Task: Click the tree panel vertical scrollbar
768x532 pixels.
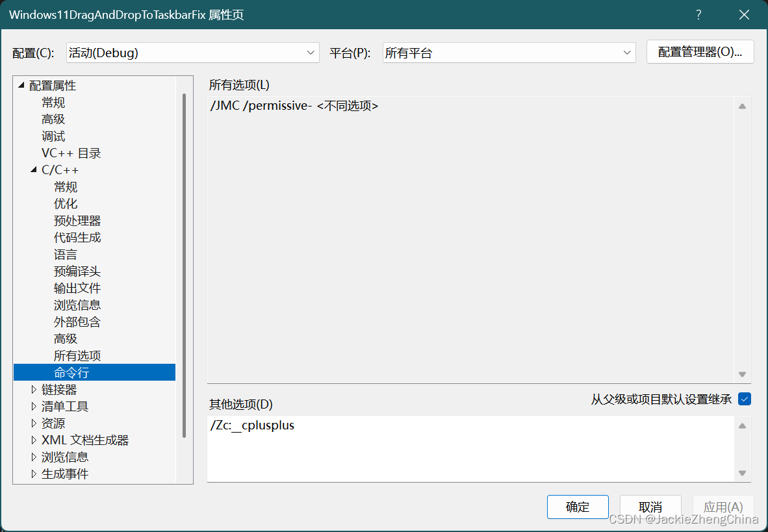Action: click(184, 265)
